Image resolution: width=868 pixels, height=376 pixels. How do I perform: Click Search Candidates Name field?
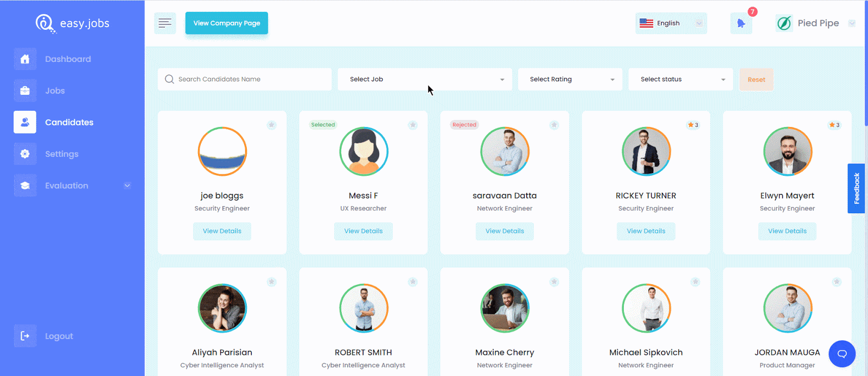pos(245,79)
